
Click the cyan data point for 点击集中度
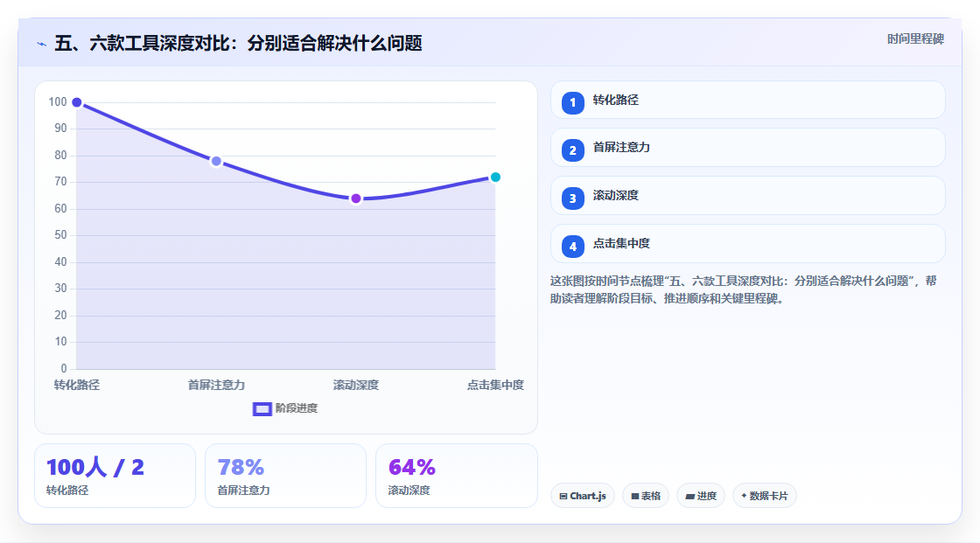(495, 178)
